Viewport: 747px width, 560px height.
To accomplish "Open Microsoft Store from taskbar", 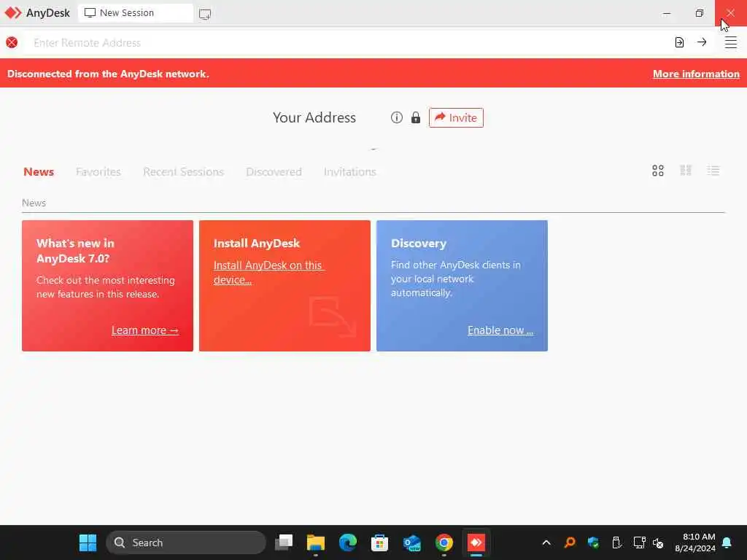I will point(379,542).
